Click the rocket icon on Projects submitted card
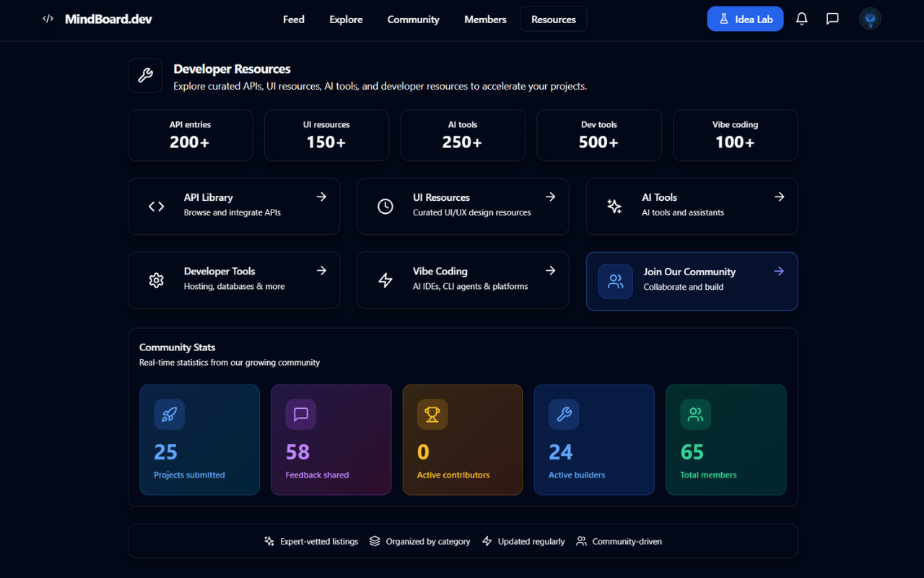Image resolution: width=924 pixels, height=578 pixels. tap(169, 415)
